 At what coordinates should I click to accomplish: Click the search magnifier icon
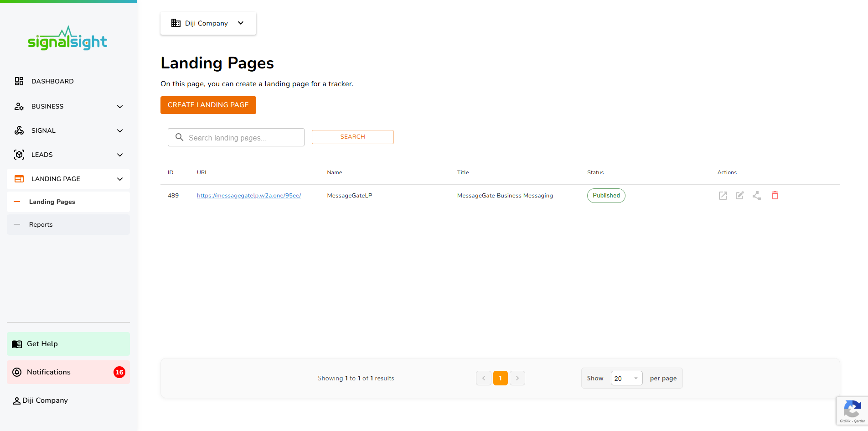click(x=179, y=137)
